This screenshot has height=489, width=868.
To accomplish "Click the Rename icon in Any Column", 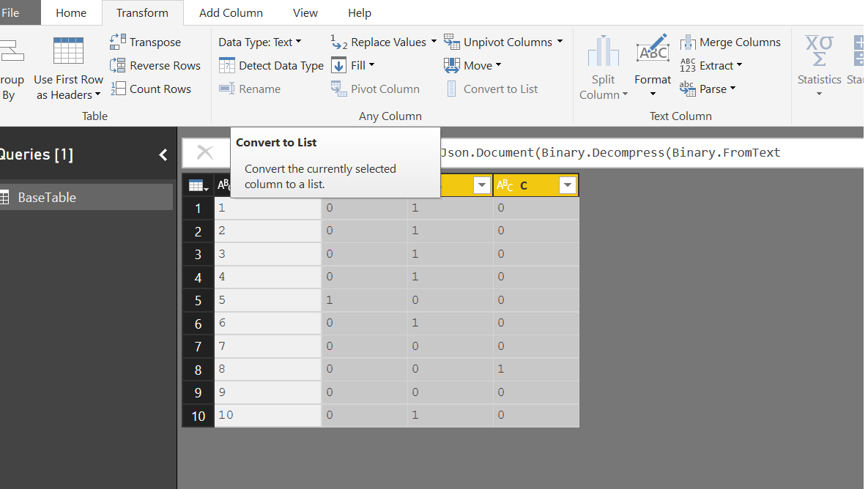I will tap(227, 89).
